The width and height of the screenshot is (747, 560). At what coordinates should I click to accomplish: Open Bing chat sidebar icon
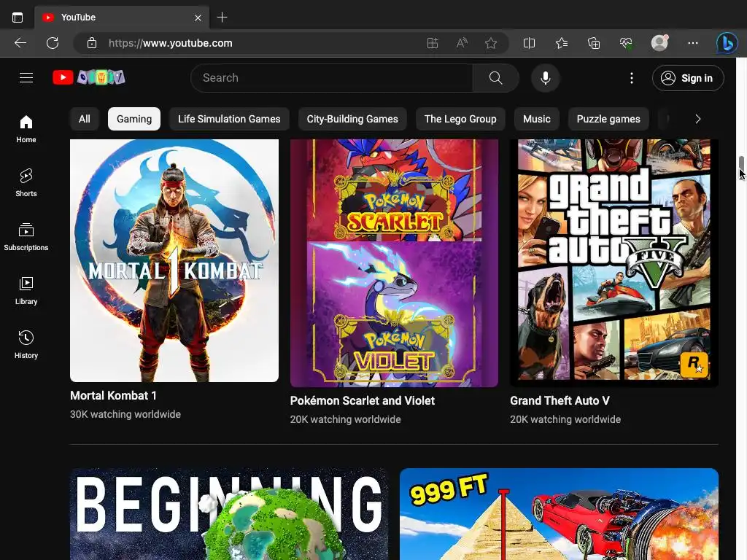pyautogui.click(x=727, y=43)
